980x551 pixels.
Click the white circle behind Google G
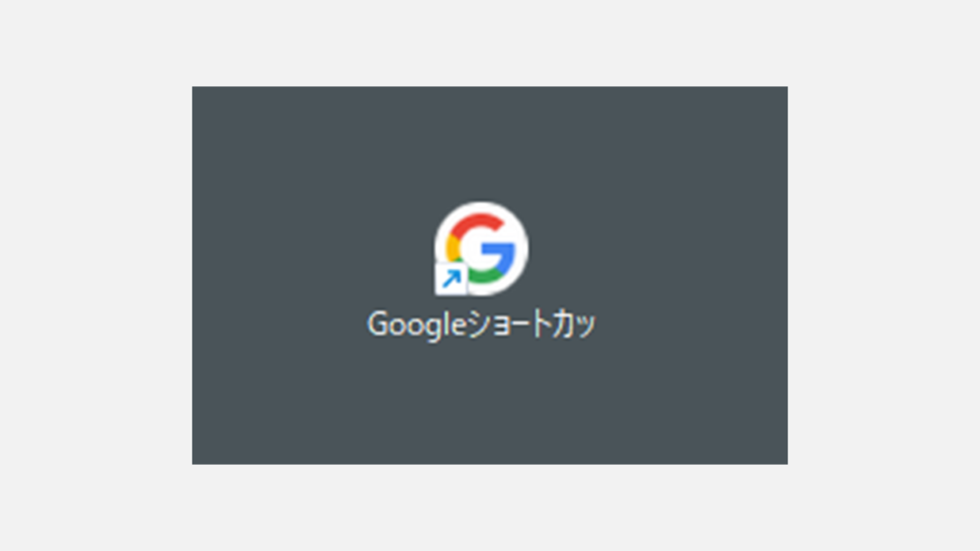click(x=481, y=248)
